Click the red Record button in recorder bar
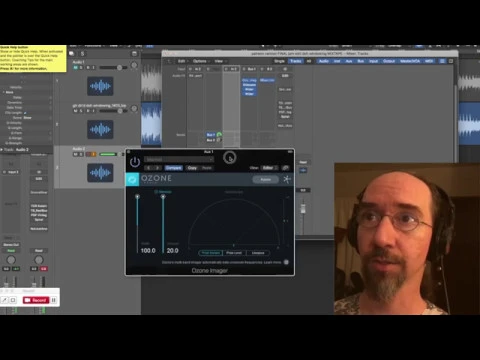The image size is (480, 360). point(36,300)
